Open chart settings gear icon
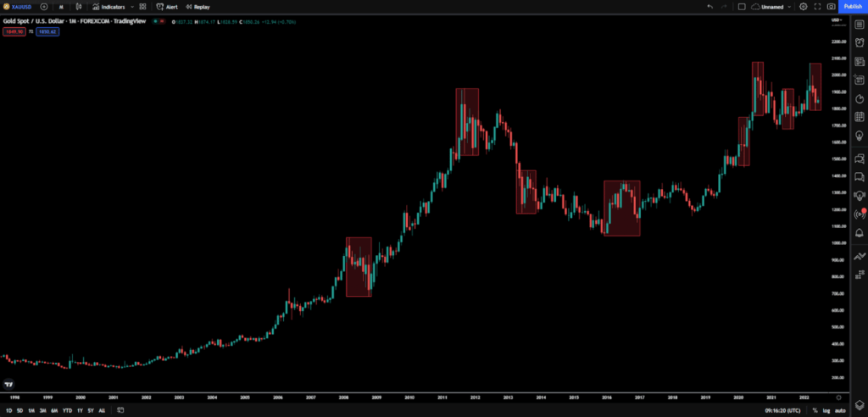 (804, 6)
